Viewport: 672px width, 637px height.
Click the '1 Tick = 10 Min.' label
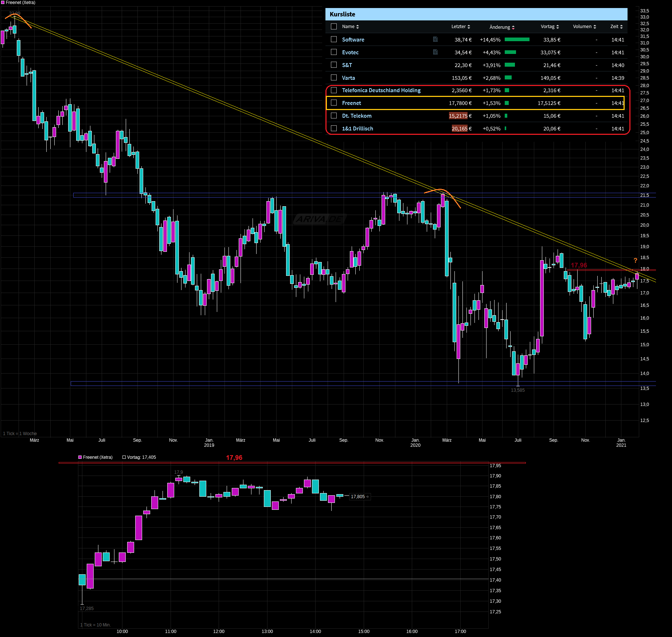pos(95,625)
